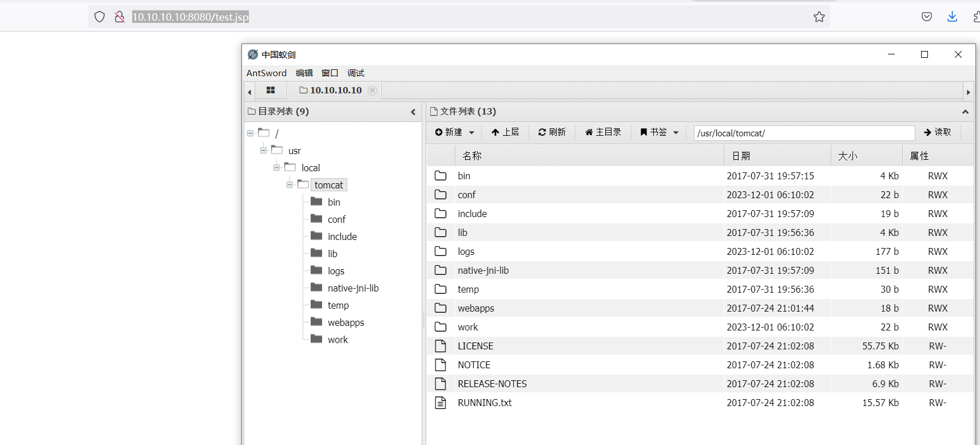Select the work folder in tree
The image size is (980, 445).
pyautogui.click(x=338, y=340)
